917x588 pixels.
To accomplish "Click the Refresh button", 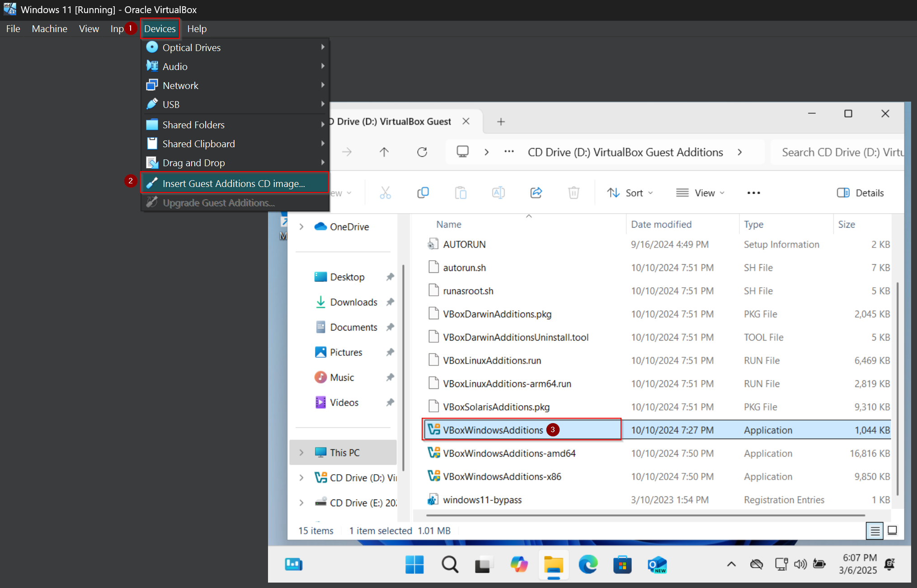I will click(422, 152).
